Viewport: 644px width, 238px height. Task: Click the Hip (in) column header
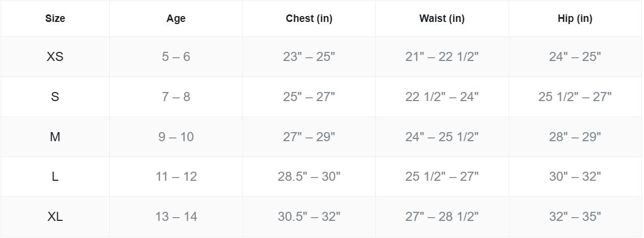coord(575,19)
